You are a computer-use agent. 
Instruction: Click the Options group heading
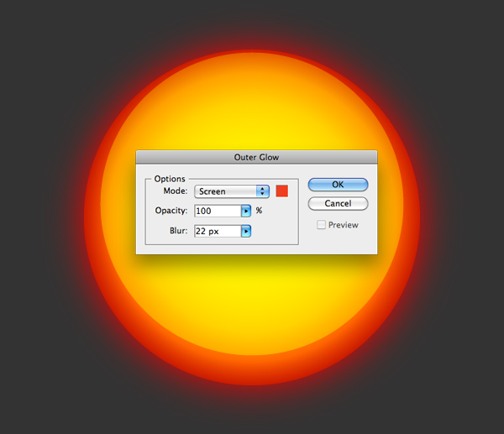coord(169,179)
